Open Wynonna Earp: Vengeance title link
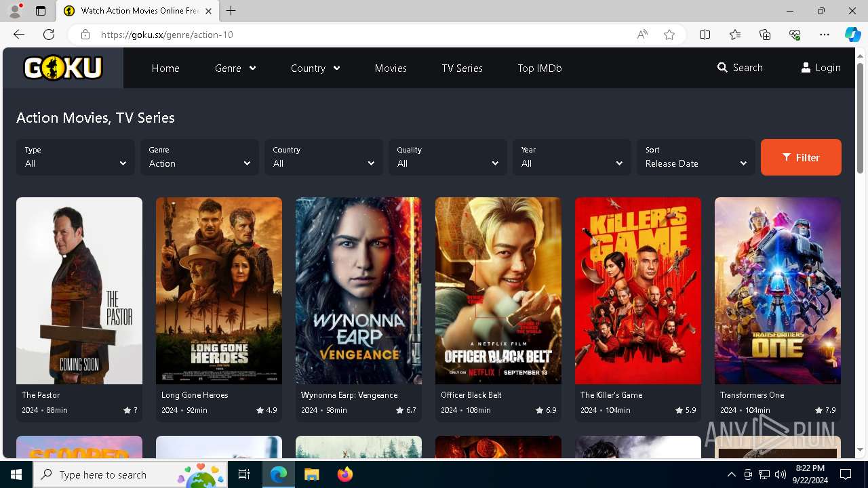This screenshot has height=488, width=868. 349,395
